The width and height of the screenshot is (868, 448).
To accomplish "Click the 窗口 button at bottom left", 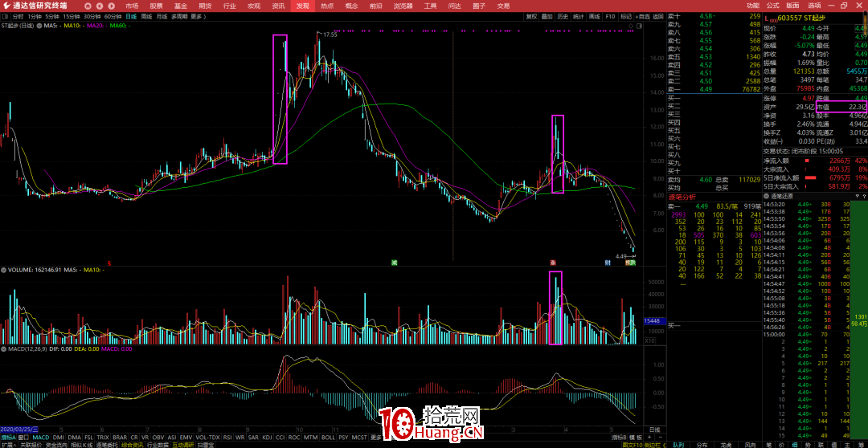I will pyautogui.click(x=24, y=437).
